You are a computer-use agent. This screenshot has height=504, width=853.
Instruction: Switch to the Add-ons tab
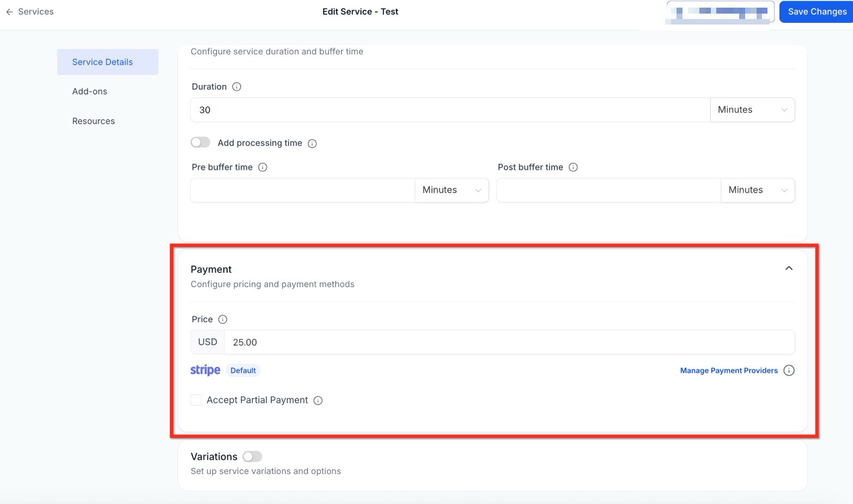[90, 91]
